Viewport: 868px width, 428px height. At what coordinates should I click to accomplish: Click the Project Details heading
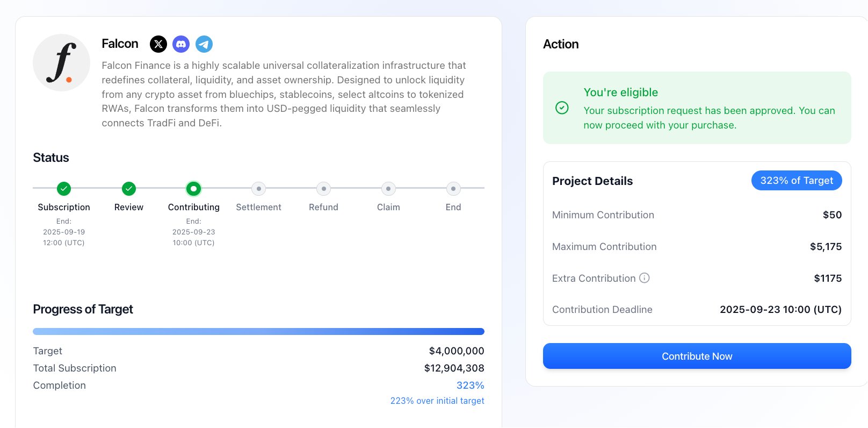click(x=592, y=181)
